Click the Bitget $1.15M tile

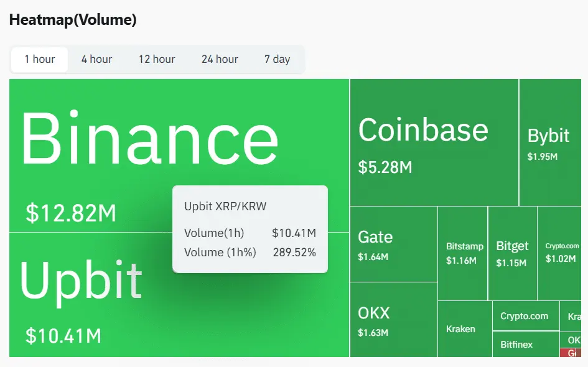[512, 252]
